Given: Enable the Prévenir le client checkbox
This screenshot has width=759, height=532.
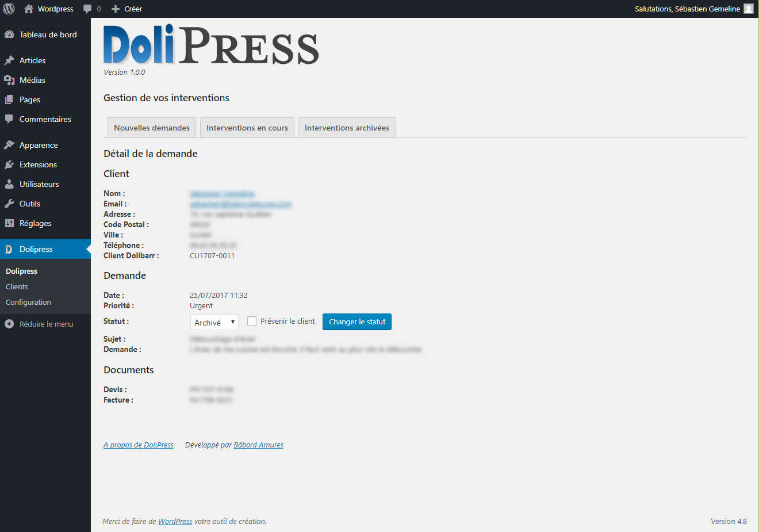Looking at the screenshot, I should coord(252,321).
